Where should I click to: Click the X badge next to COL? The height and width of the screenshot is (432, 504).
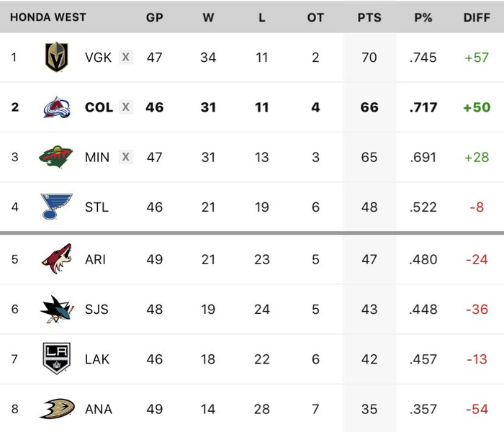pos(126,107)
